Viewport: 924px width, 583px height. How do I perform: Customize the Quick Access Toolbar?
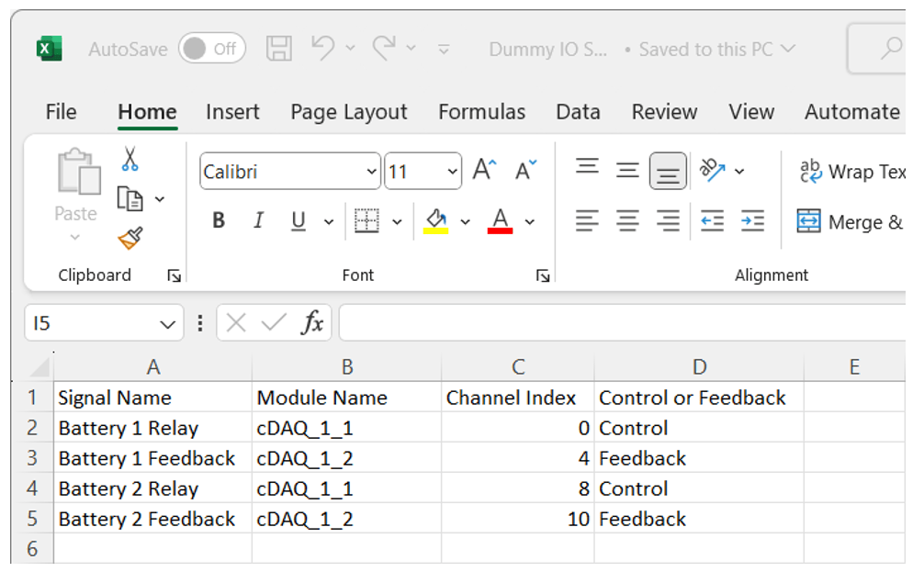pos(444,50)
